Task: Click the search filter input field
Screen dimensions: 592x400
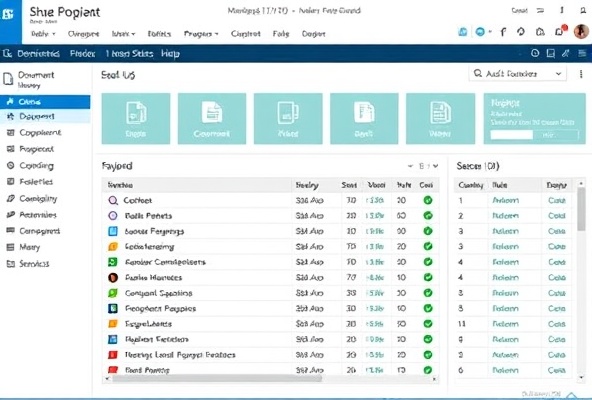Action: click(518, 74)
